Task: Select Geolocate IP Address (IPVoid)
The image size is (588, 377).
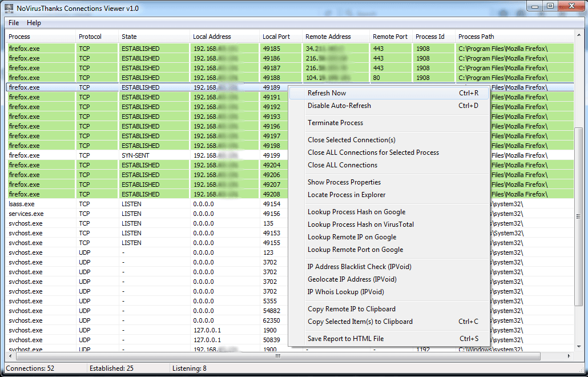Action: click(x=389, y=279)
